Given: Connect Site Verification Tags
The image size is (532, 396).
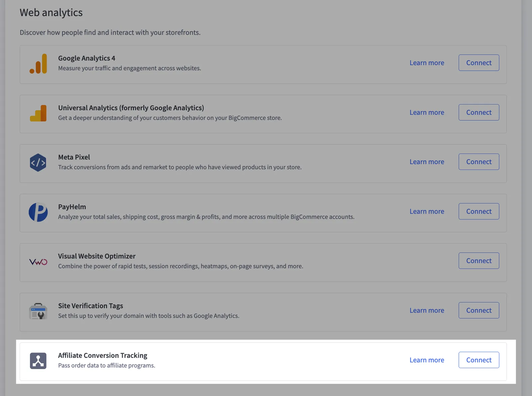Looking at the screenshot, I should click(x=479, y=310).
